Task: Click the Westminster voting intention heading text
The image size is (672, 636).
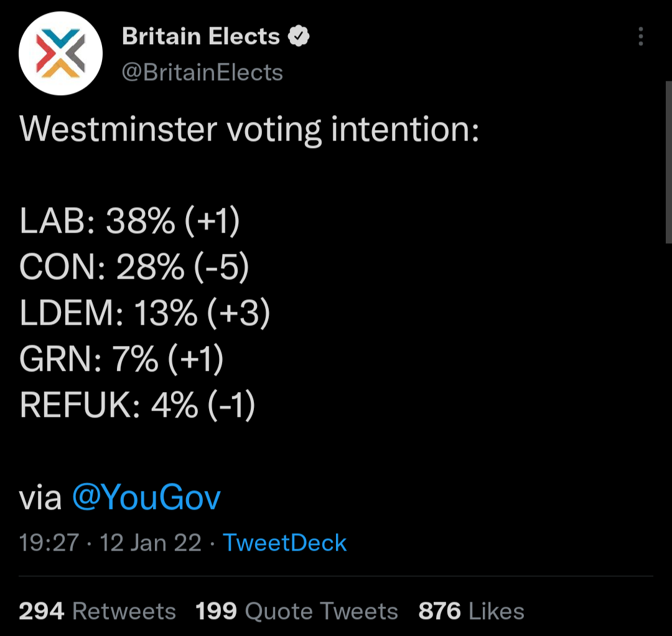Action: pos(250,131)
